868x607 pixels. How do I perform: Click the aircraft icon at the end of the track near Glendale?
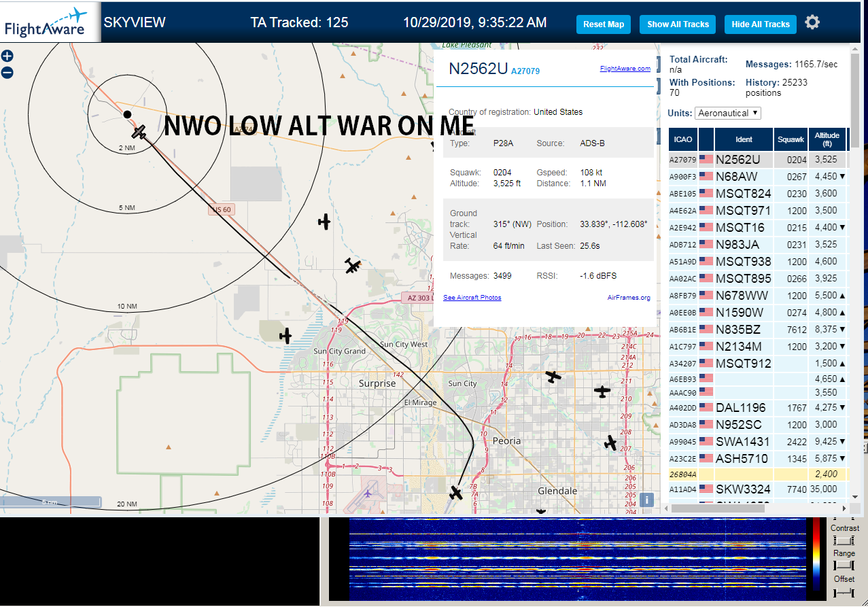456,492
